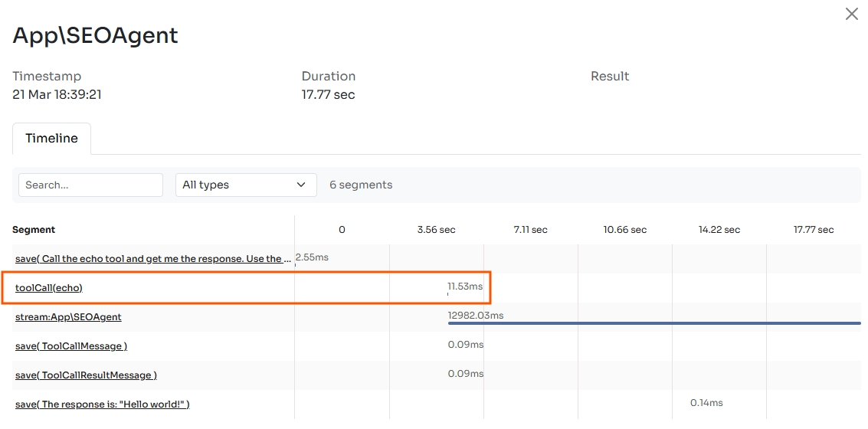Open the save( The response is: "Hello world!" ) segment
Image resolution: width=868 pixels, height=429 pixels.
[102, 404]
